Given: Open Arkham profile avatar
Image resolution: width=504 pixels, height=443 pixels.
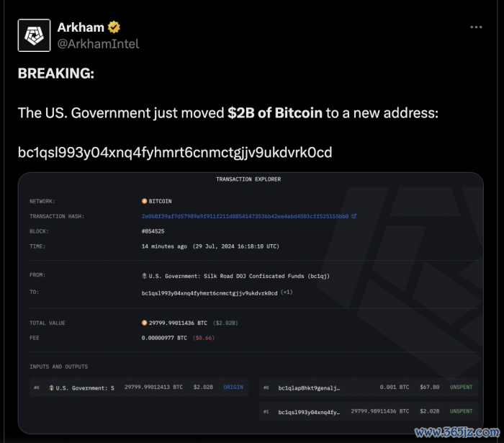Looking at the screenshot, I should (x=34, y=35).
